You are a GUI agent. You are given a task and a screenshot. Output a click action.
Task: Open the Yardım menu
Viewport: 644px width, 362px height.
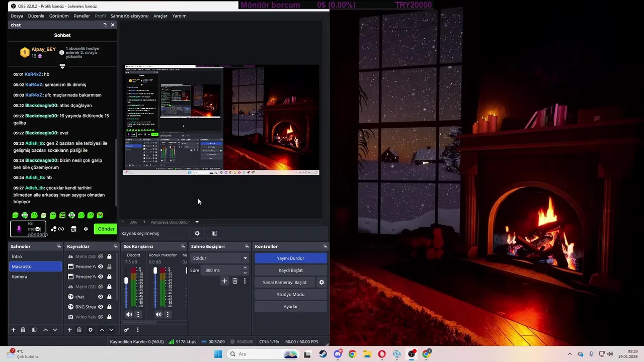(x=179, y=16)
